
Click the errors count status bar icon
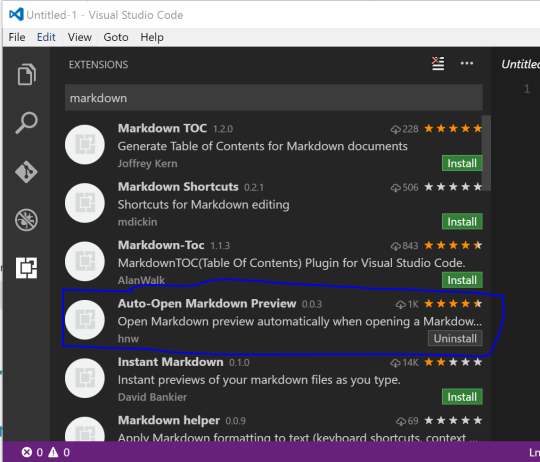click(27, 452)
